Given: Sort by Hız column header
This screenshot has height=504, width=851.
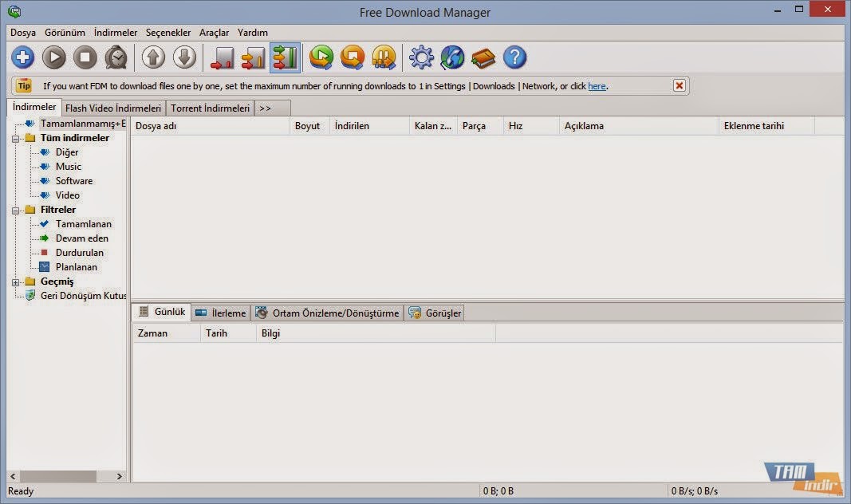Looking at the screenshot, I should click(x=531, y=126).
